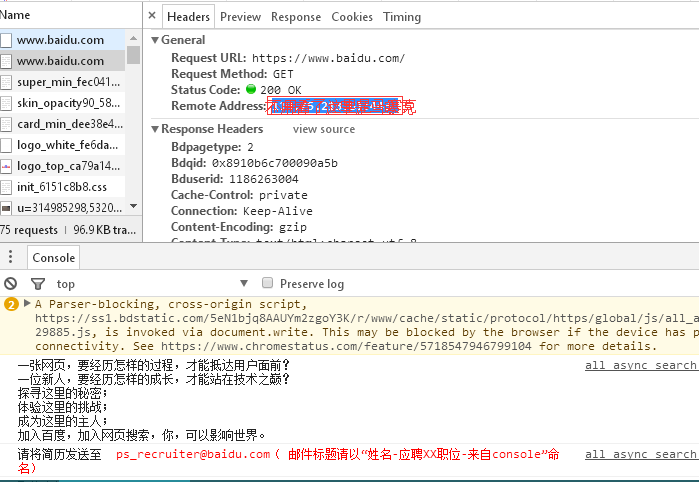This screenshot has height=482, width=699.
Task: Expand the Parser-blocking warning message
Action: click(27, 303)
